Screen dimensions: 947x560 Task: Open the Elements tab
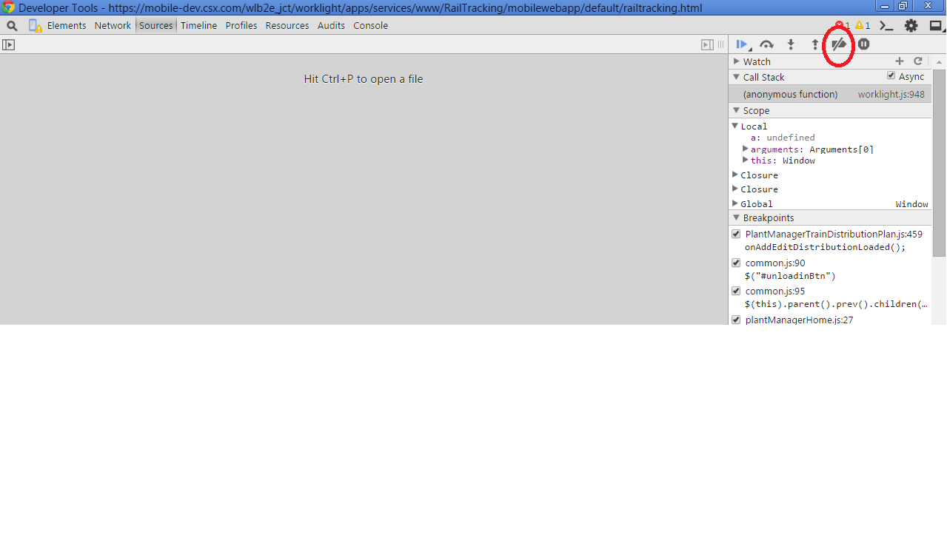67,25
